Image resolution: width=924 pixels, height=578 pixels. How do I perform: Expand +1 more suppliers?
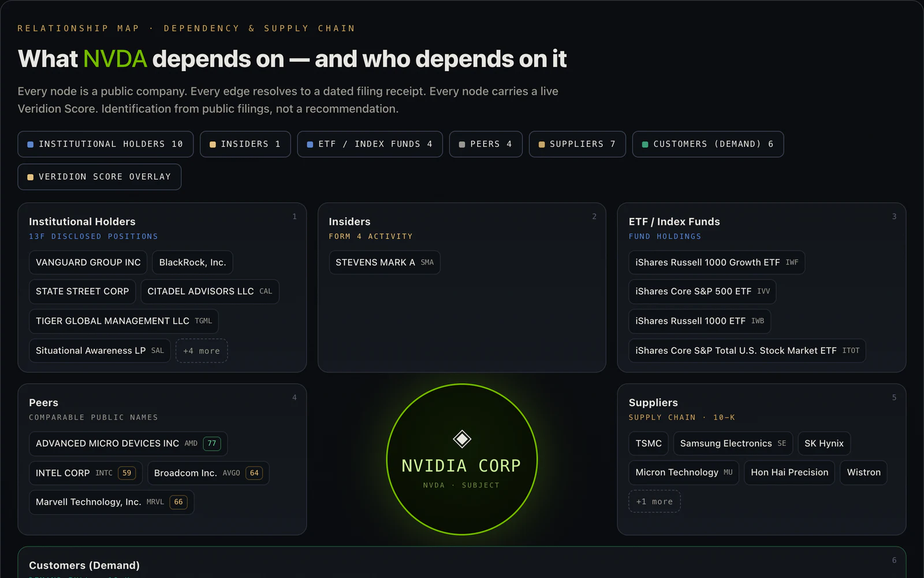pos(654,502)
